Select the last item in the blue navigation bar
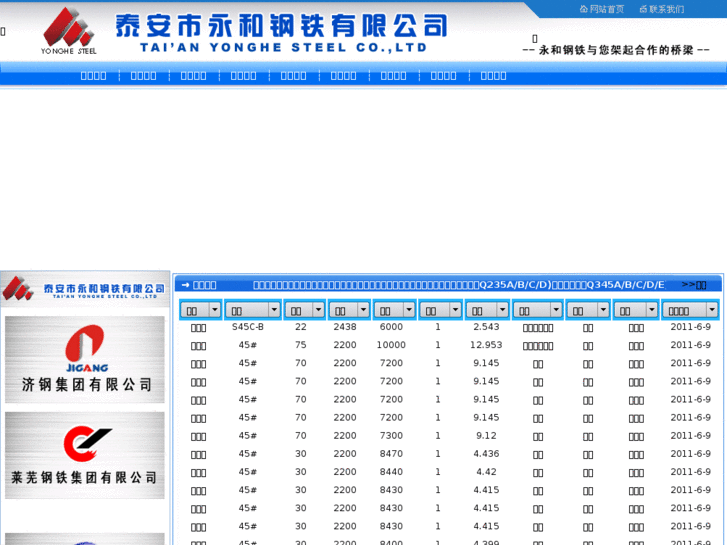727x545 pixels. (x=493, y=76)
